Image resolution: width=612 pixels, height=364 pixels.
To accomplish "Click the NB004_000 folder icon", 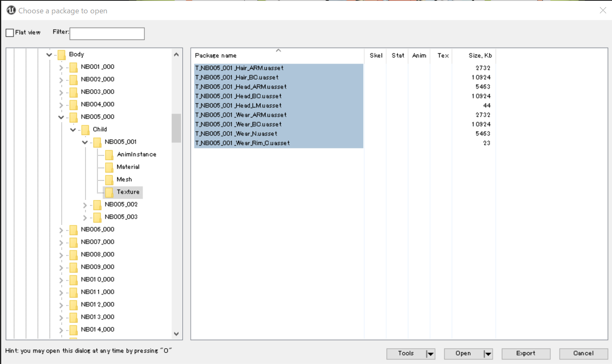I will pos(73,105).
